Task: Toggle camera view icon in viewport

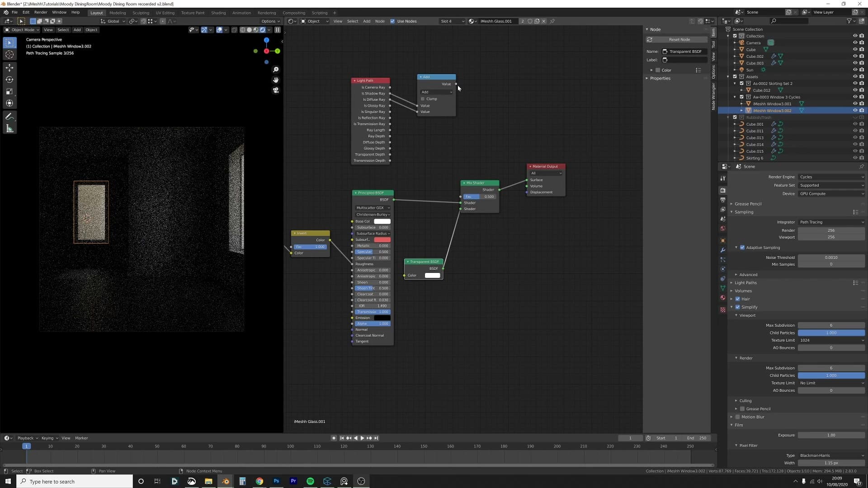Action: click(x=276, y=90)
